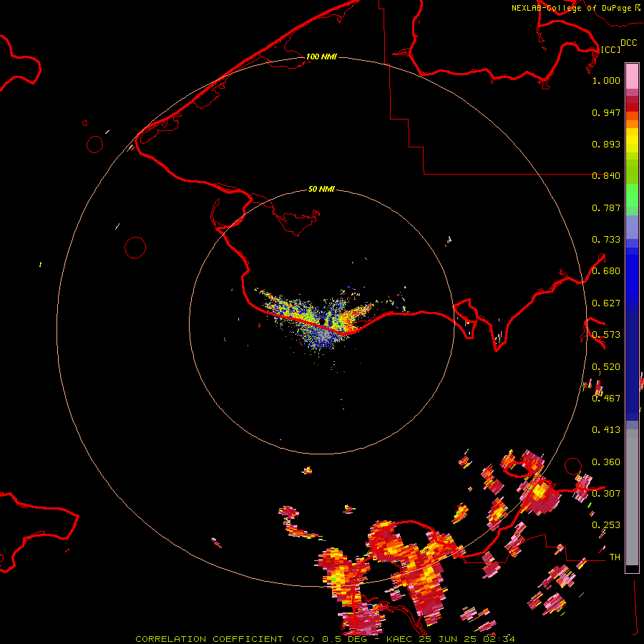Click the 1.000 value on the color scale
Image resolution: width=644 pixels, height=644 pixels.
(x=606, y=80)
